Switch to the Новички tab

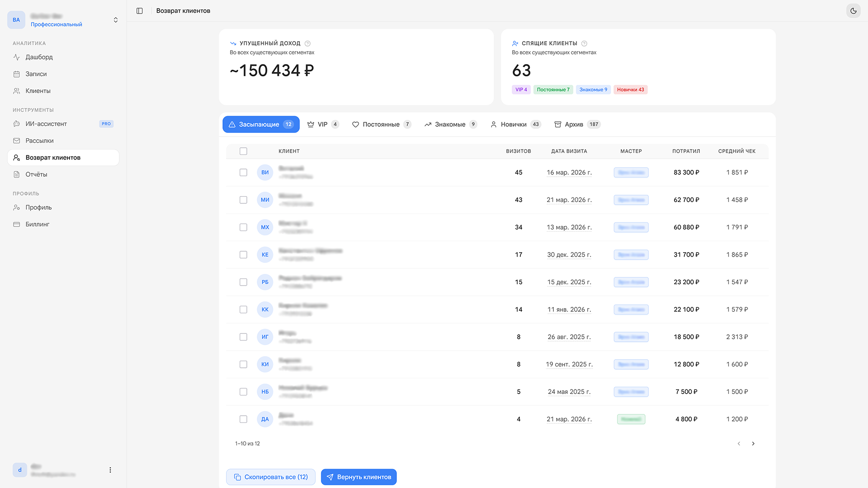pos(515,124)
